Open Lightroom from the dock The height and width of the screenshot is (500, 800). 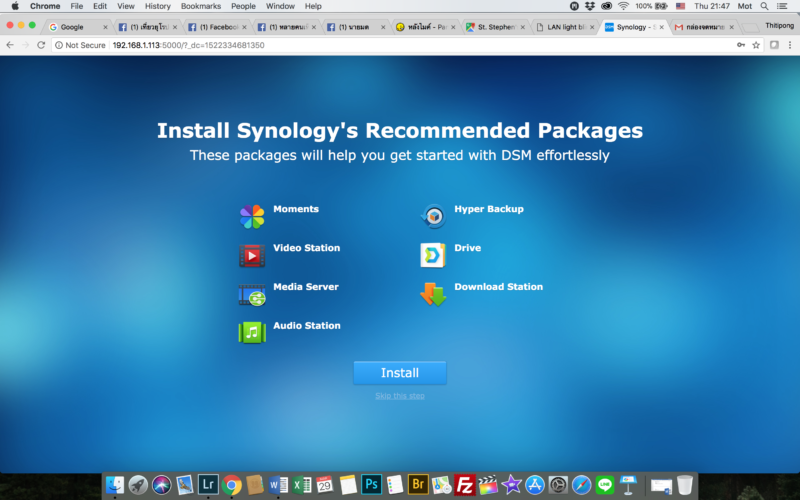[208, 484]
